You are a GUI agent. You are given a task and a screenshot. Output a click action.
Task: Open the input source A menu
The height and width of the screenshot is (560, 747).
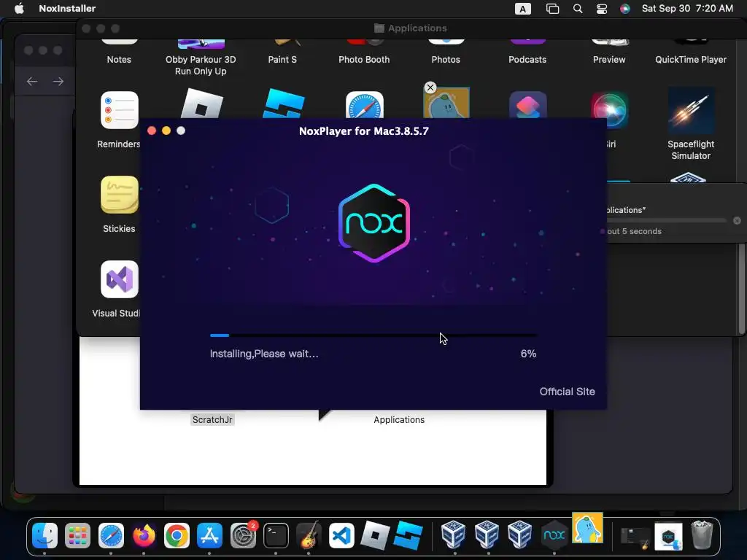tap(522, 9)
